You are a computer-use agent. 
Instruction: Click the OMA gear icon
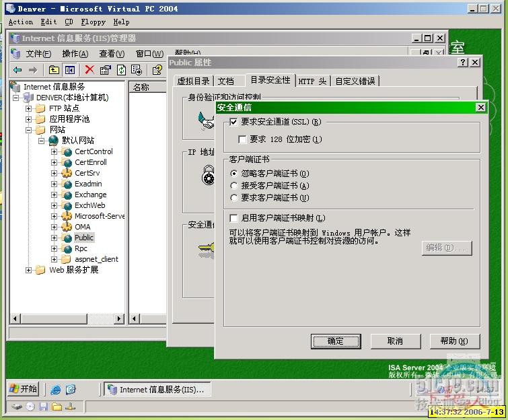pyautogui.click(x=67, y=227)
